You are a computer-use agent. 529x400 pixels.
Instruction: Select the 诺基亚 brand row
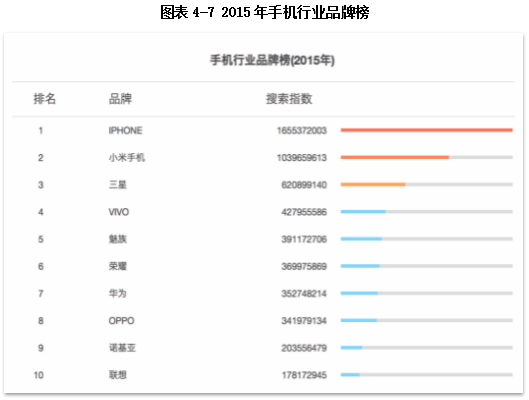[122, 348]
